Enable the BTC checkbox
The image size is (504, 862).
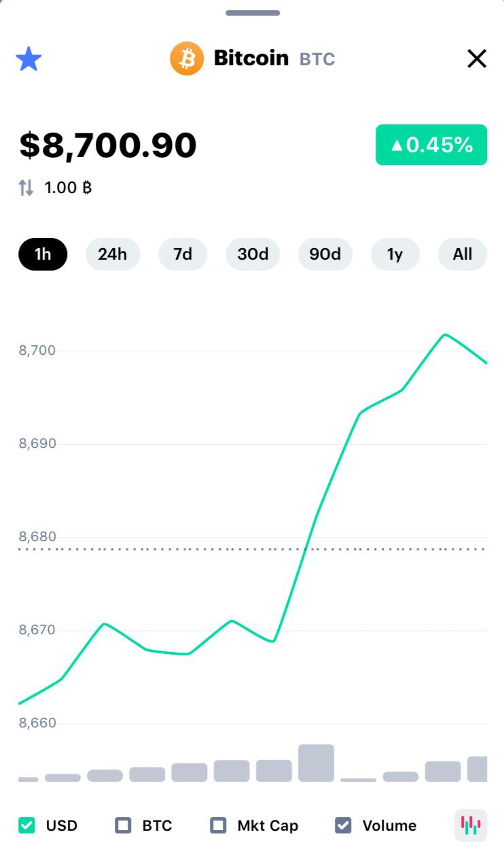(x=123, y=825)
